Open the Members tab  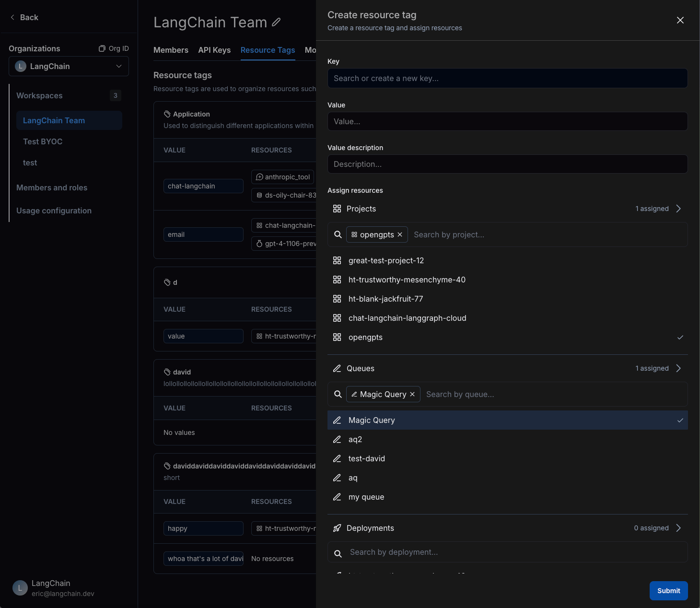tap(171, 50)
